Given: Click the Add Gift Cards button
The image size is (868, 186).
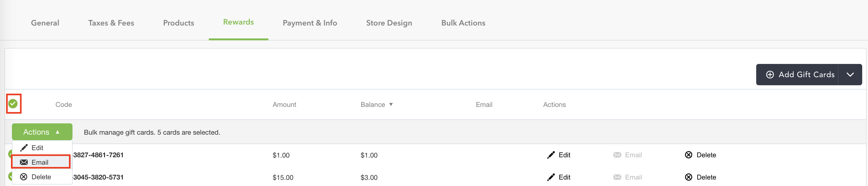Looking at the screenshot, I should (x=797, y=75).
